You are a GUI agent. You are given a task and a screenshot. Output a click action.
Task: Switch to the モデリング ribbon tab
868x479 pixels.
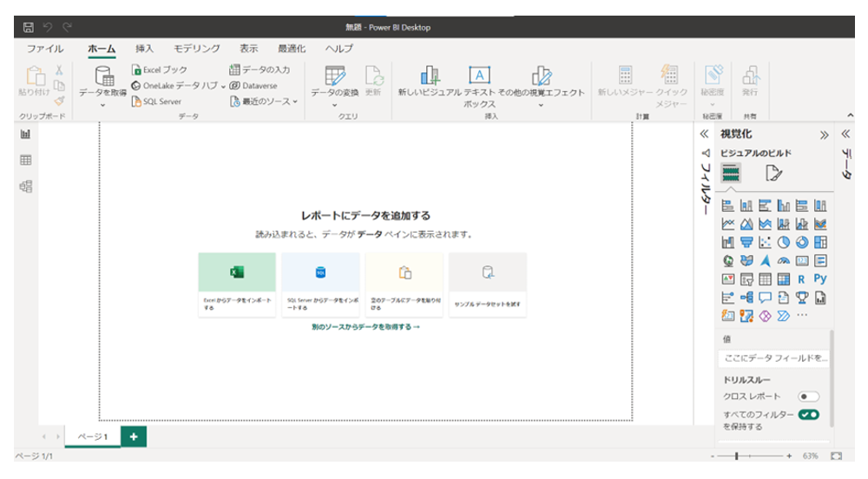(x=196, y=49)
